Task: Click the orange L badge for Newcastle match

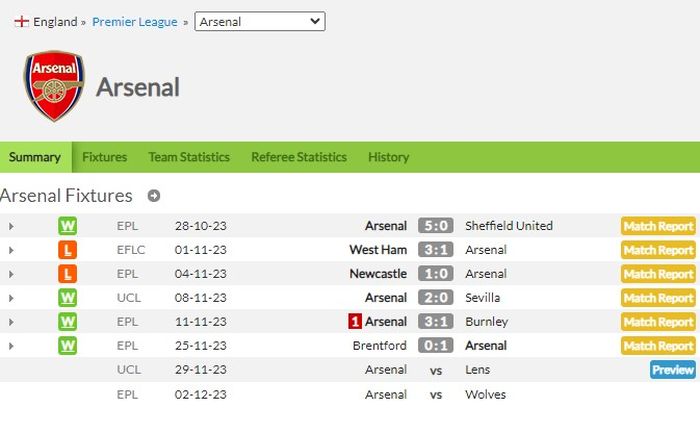Action: (67, 274)
